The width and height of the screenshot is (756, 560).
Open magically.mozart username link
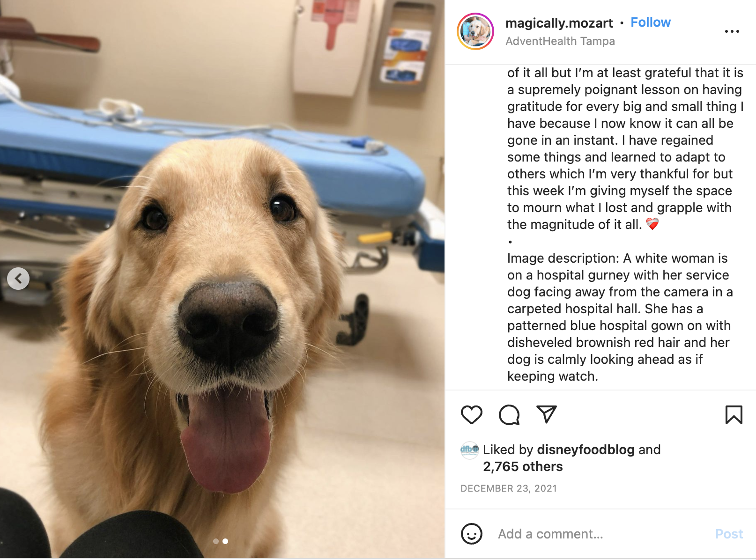pos(559,22)
